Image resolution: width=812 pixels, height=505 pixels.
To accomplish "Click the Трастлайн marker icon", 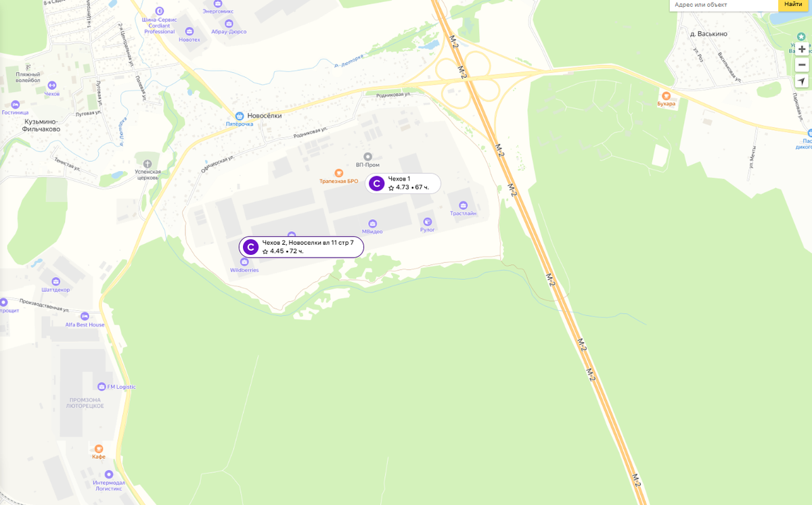I will click(464, 205).
